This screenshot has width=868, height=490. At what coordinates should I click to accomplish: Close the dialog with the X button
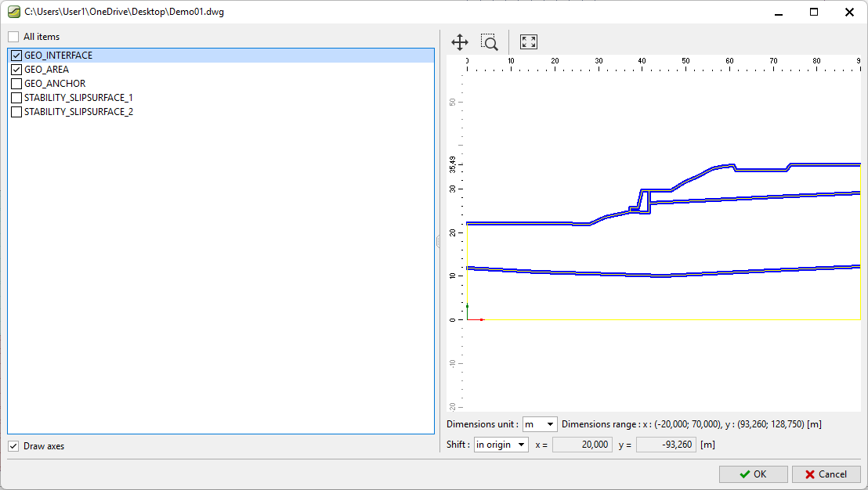point(849,13)
